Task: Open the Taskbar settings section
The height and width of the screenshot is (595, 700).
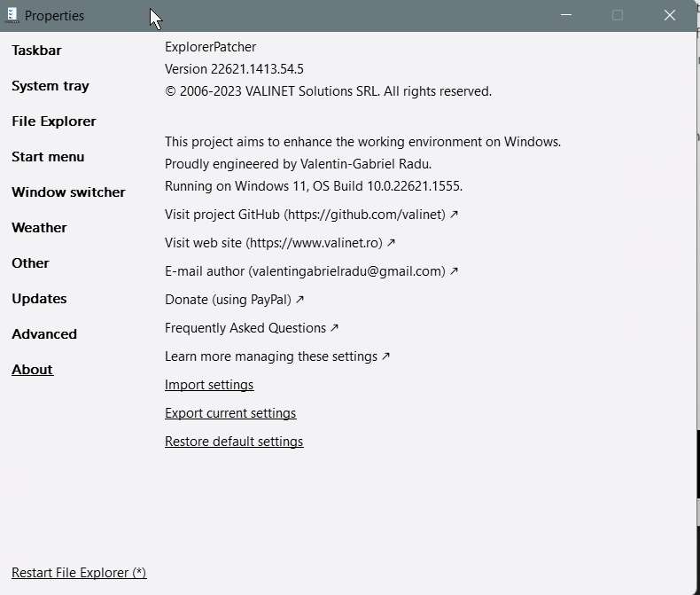Action: [36, 51]
